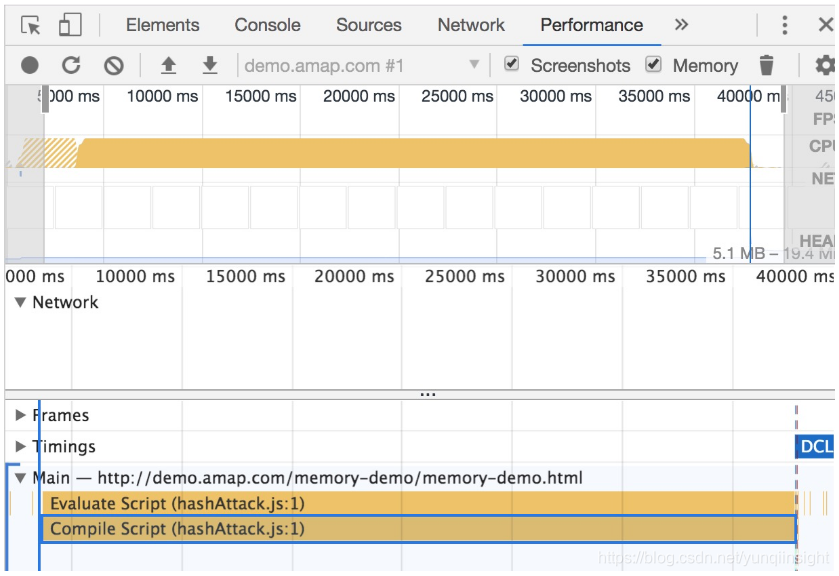Toggle the device toolbar icon

point(70,25)
